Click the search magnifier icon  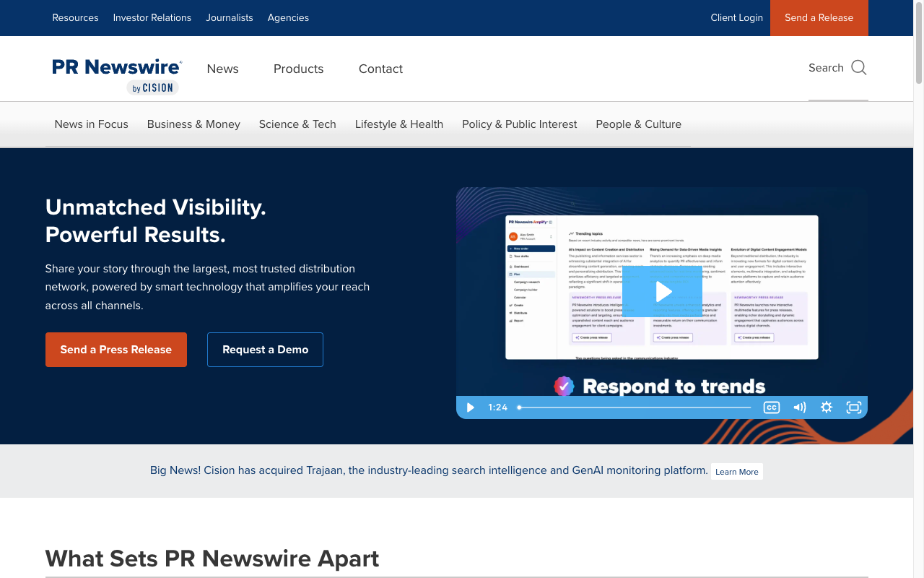click(x=858, y=68)
